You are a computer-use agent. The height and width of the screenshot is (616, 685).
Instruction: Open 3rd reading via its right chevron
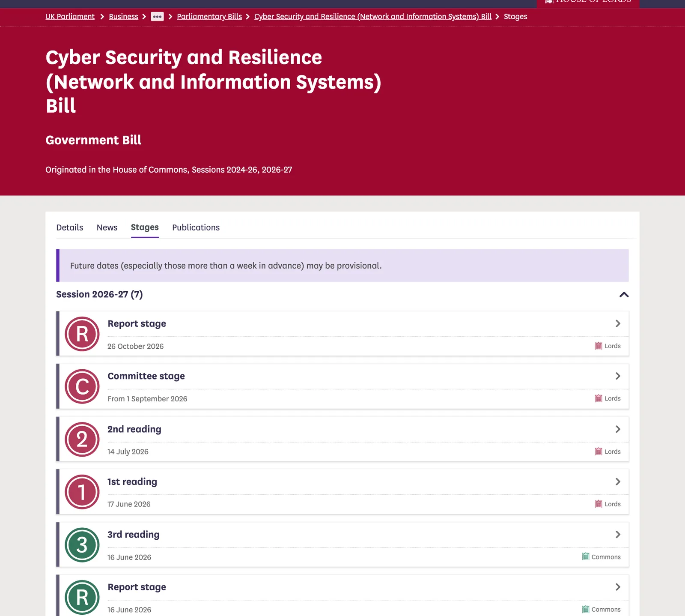[618, 534]
